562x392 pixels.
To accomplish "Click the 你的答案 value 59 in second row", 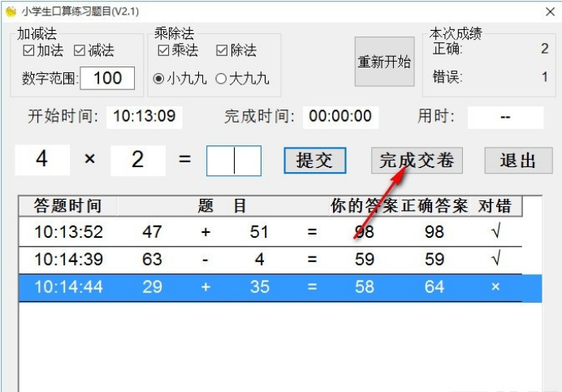I will pos(365,260).
